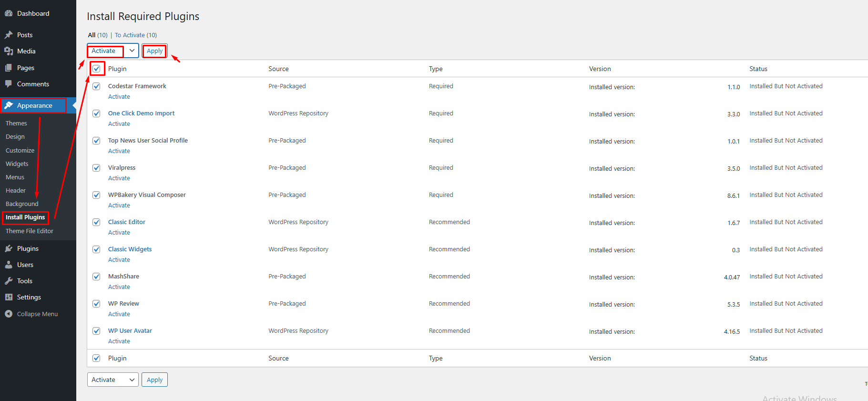Image resolution: width=868 pixels, height=401 pixels.
Task: Click version 4.16.5 in WP User Avatar row
Action: click(x=732, y=332)
